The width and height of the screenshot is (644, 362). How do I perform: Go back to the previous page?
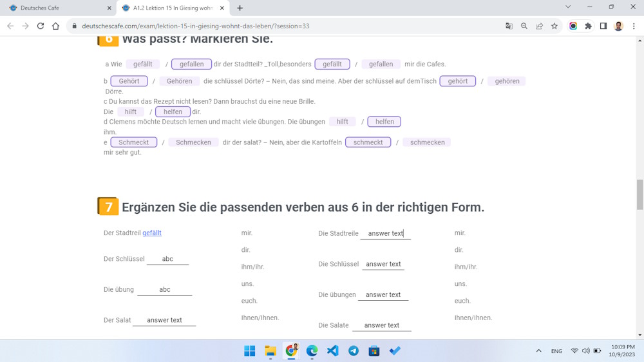(x=10, y=26)
